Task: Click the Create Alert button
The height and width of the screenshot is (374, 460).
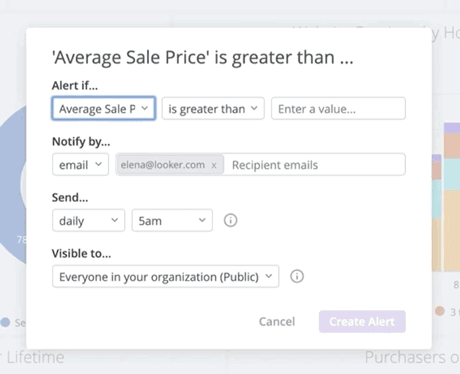Action: [x=362, y=322]
